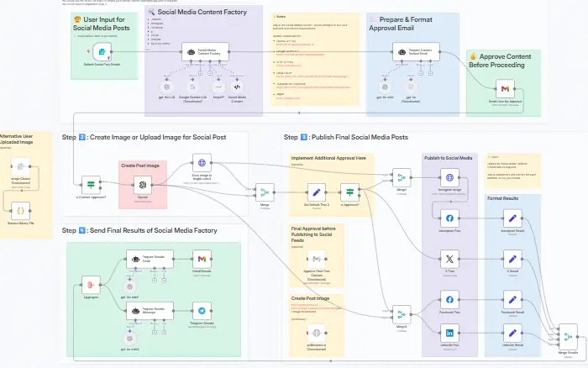Open the LinkedIn Result edit node
Viewport: 588px width, 368px height.
[x=512, y=333]
